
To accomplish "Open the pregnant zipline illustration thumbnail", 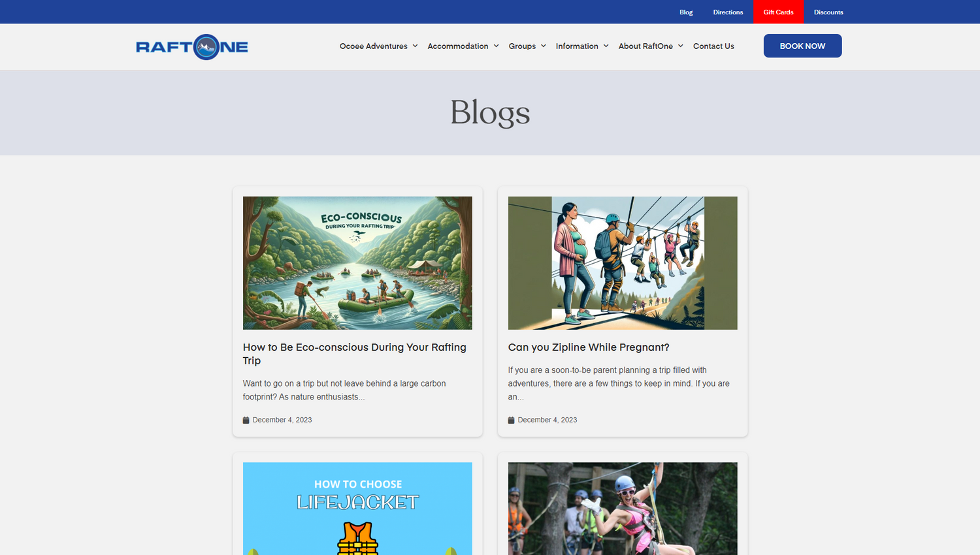I will tap(623, 263).
